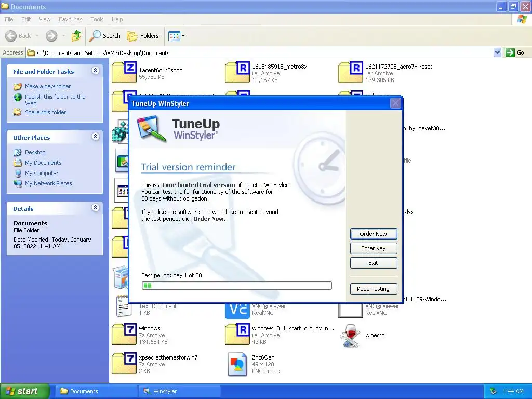Viewport: 532px width, 399px height.
Task: Click the system tray icon
Action: point(494,391)
